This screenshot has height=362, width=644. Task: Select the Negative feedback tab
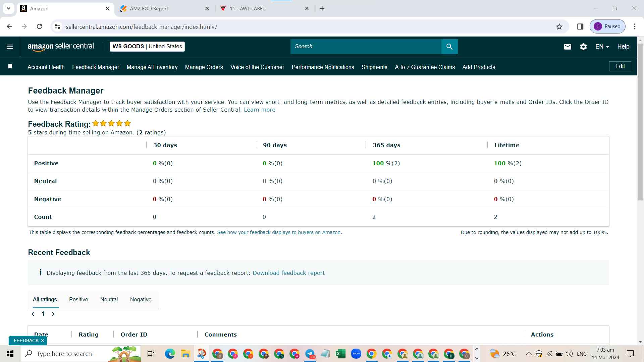141,299
